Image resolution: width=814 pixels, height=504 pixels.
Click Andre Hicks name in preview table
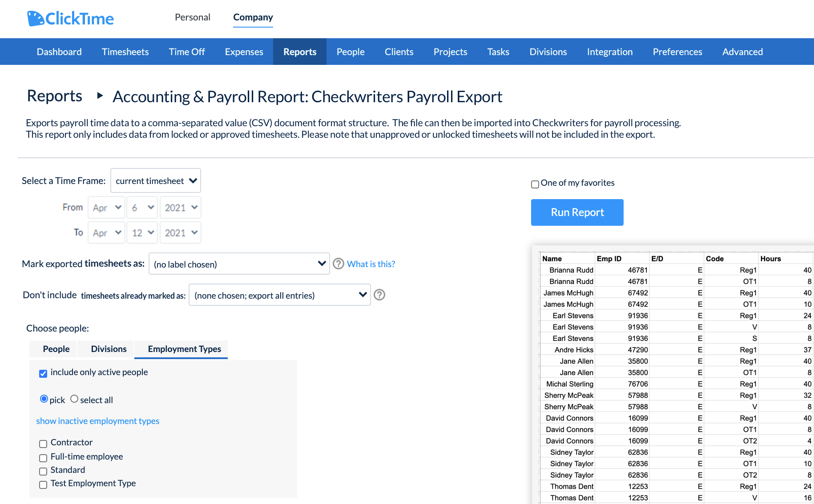574,350
